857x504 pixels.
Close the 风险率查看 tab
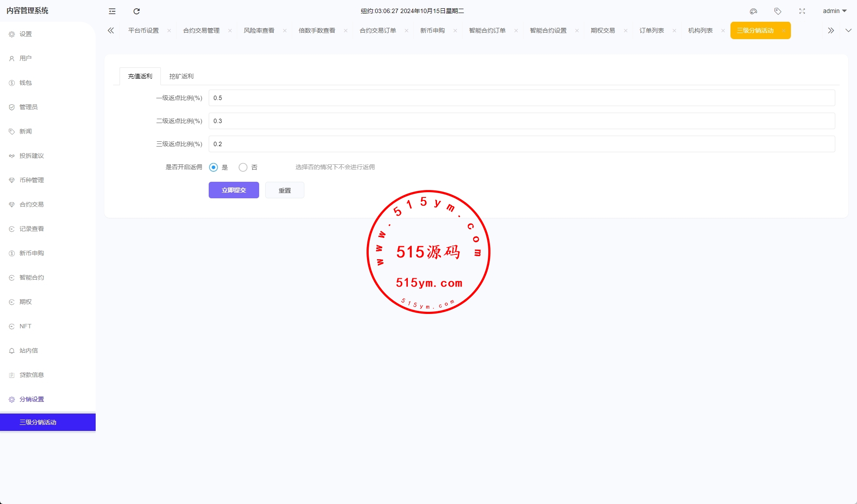(x=285, y=30)
